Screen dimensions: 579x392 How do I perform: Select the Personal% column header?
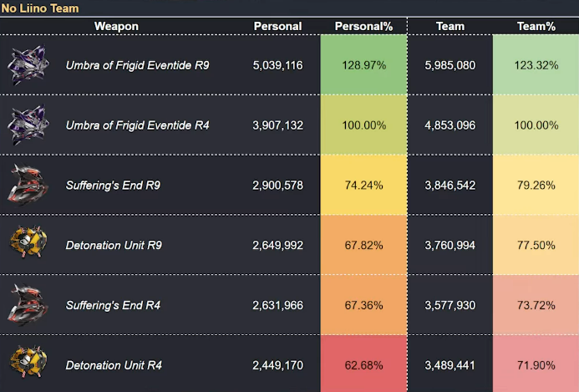pos(363,26)
